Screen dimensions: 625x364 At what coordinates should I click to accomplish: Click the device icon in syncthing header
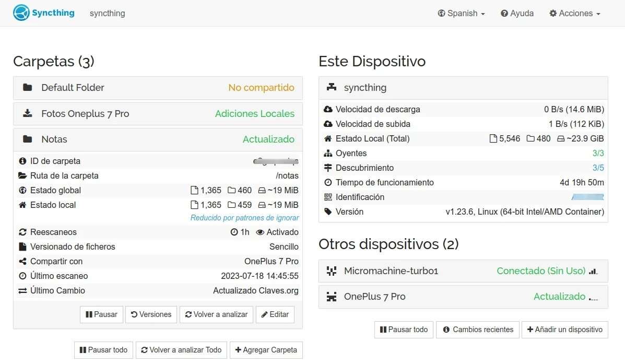tap(332, 87)
